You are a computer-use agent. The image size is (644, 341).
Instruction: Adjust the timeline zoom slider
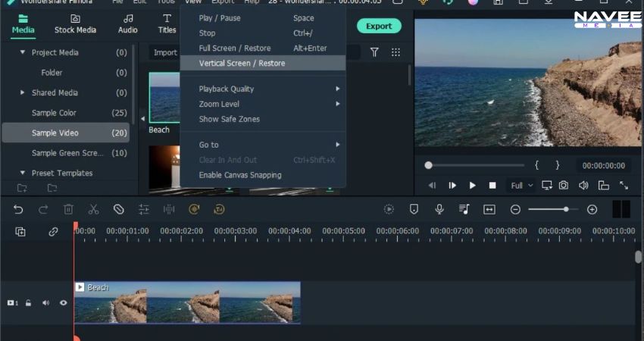pos(566,209)
